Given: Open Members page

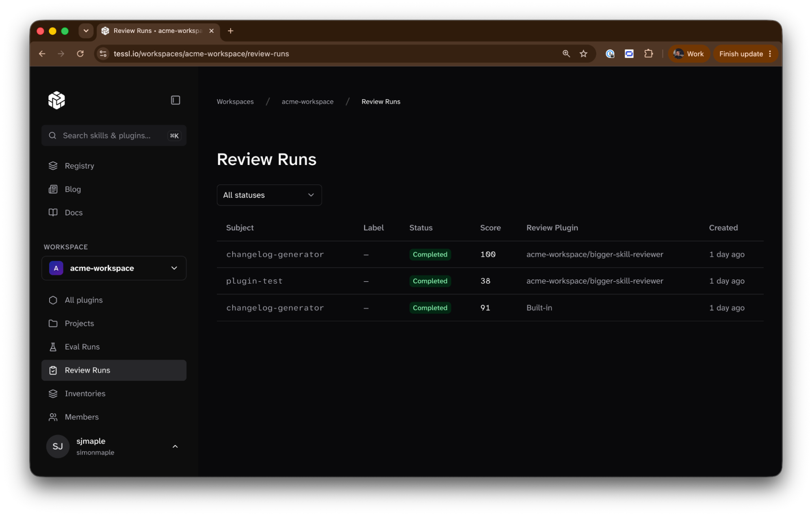Looking at the screenshot, I should [114, 417].
